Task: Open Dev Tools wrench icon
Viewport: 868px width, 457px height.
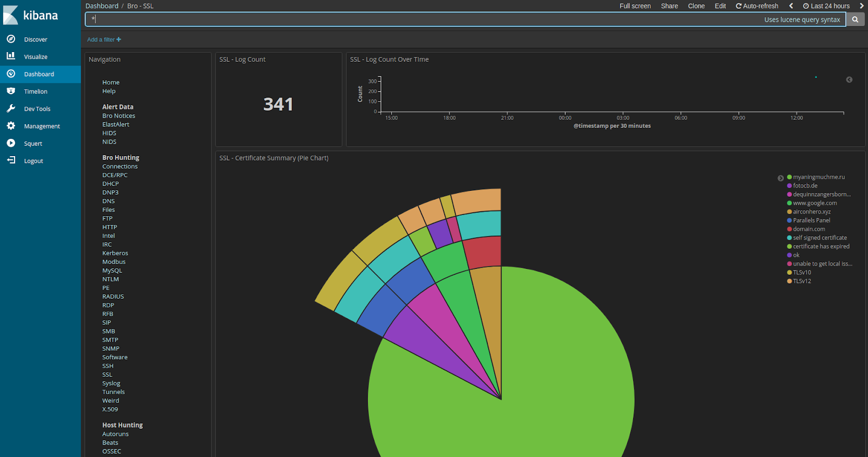Action: tap(11, 108)
